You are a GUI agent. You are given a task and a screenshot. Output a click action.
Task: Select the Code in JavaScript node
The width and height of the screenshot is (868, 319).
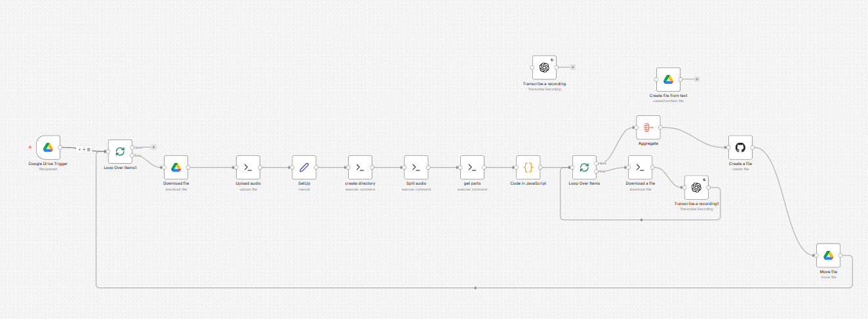(528, 168)
